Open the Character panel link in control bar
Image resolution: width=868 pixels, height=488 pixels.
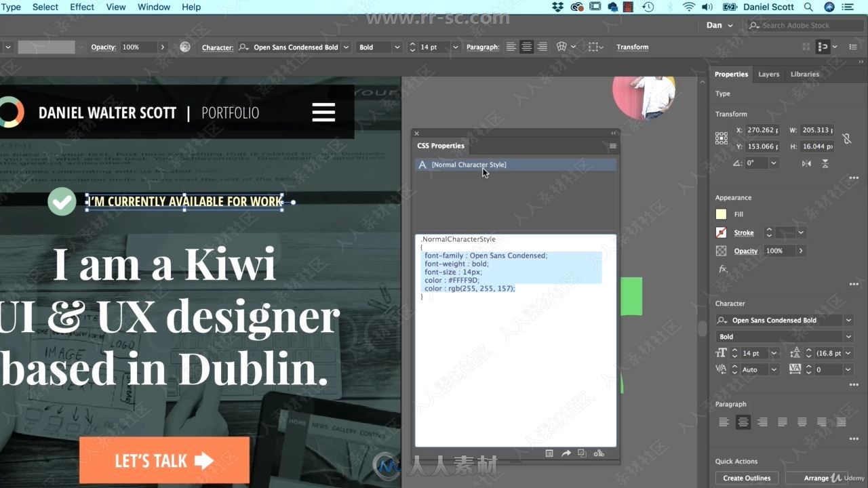(x=218, y=47)
